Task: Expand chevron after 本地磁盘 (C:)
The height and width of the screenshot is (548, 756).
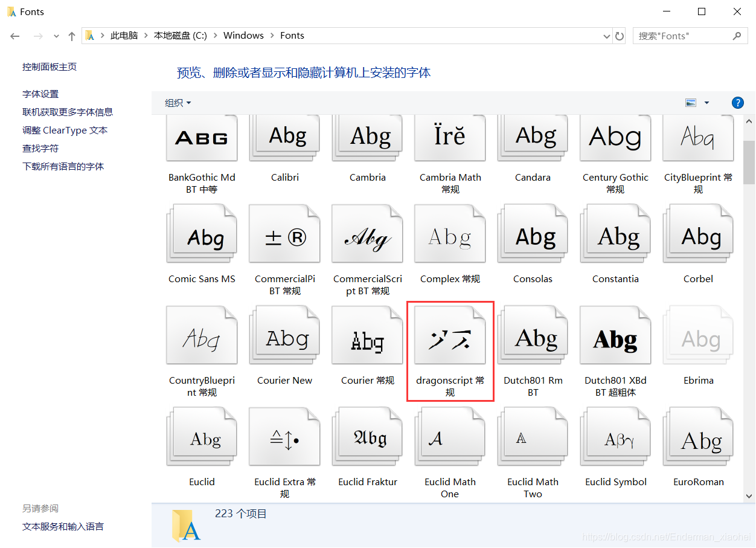Action: [x=215, y=36]
